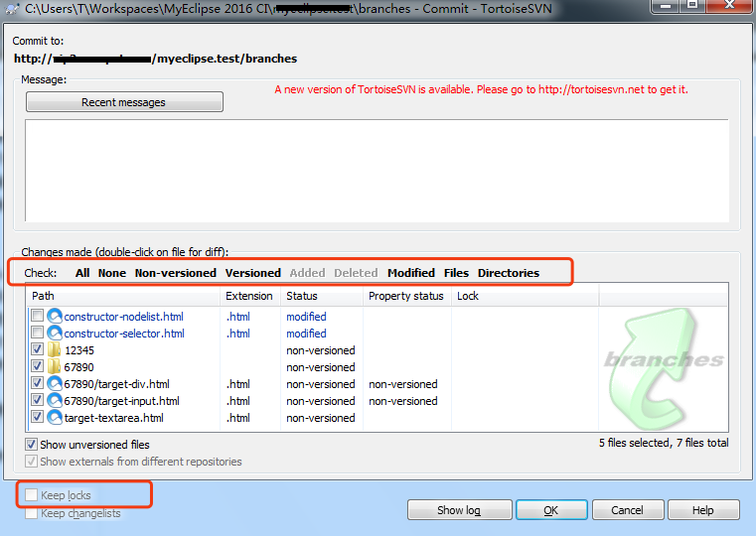Open Help for the commit dialog
The width and height of the screenshot is (756, 536).
pos(703,510)
